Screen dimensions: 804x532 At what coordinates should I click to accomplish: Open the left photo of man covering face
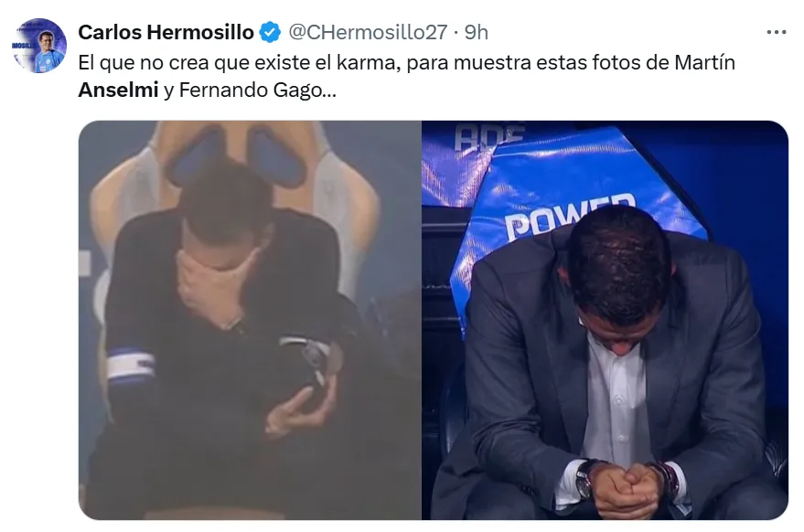(x=250, y=320)
